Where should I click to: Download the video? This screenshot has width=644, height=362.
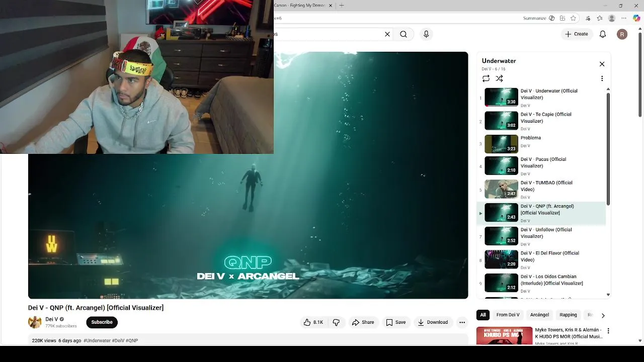coord(433,322)
